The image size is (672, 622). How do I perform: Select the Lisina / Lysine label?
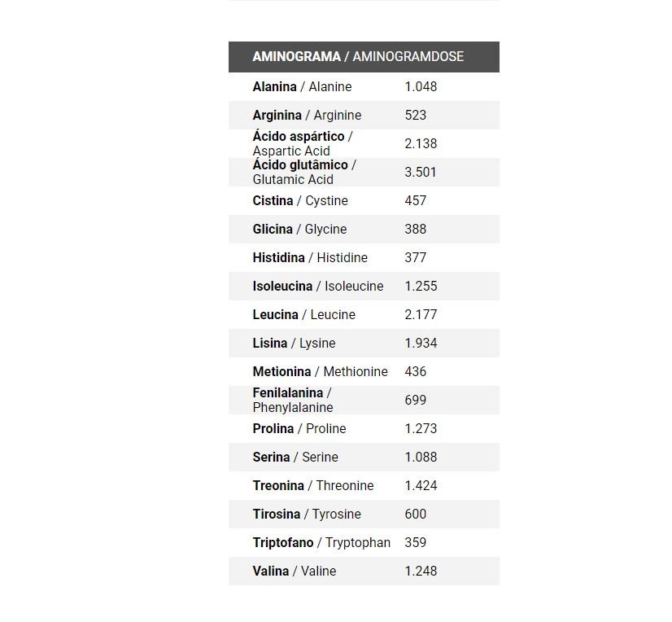pyautogui.click(x=294, y=344)
